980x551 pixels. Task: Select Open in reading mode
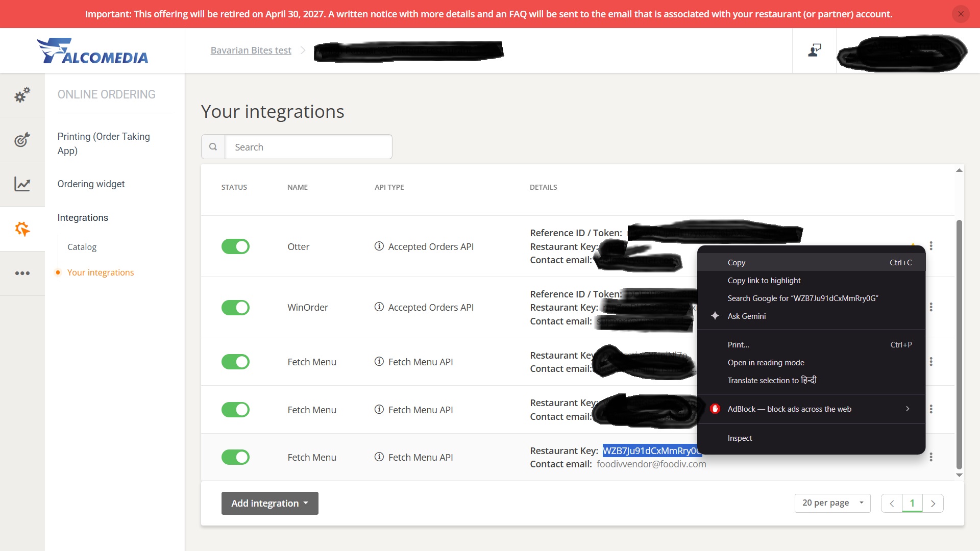point(811,362)
